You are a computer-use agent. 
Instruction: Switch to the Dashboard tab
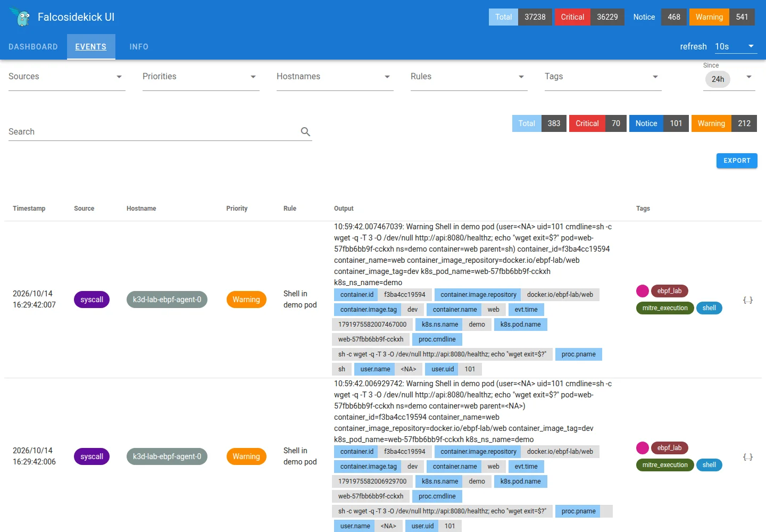tap(33, 47)
